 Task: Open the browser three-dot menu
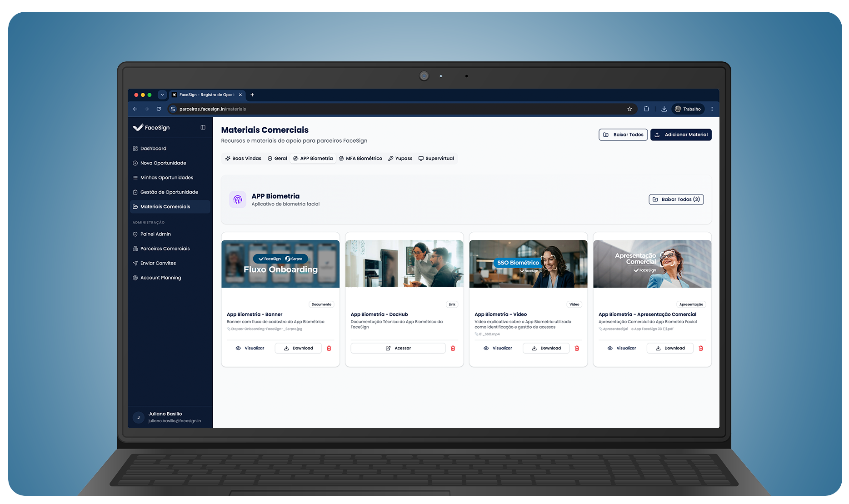coord(712,109)
